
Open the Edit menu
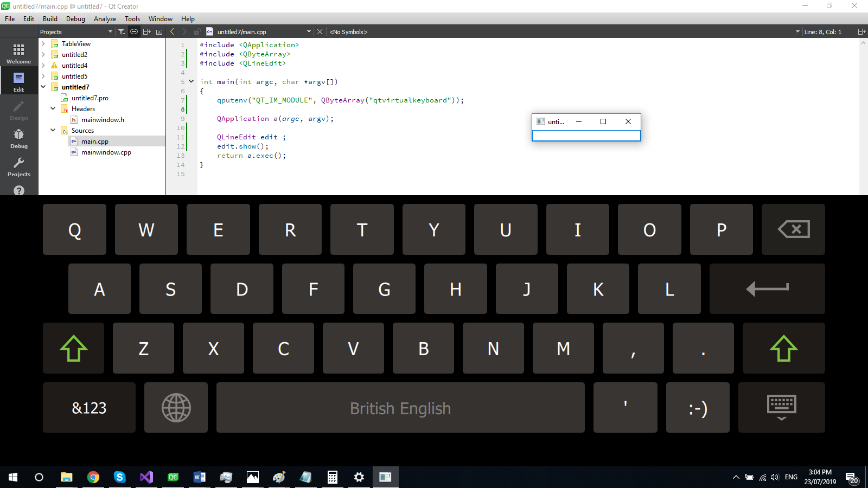click(x=29, y=19)
